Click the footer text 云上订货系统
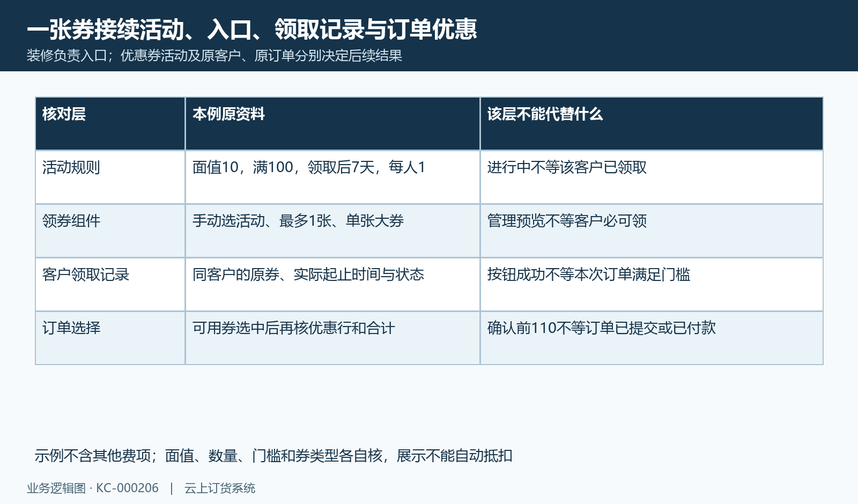The width and height of the screenshot is (858, 504). [220, 488]
